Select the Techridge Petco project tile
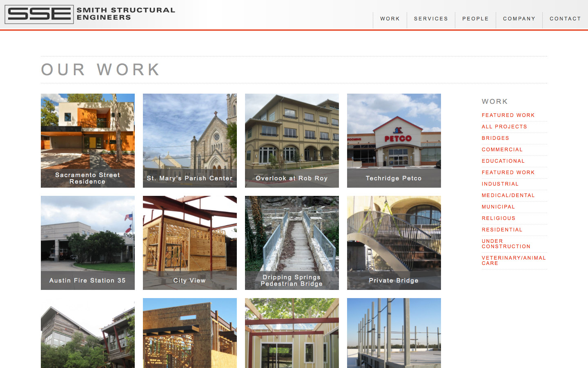Screen dimensions: 588x368 pos(394,141)
